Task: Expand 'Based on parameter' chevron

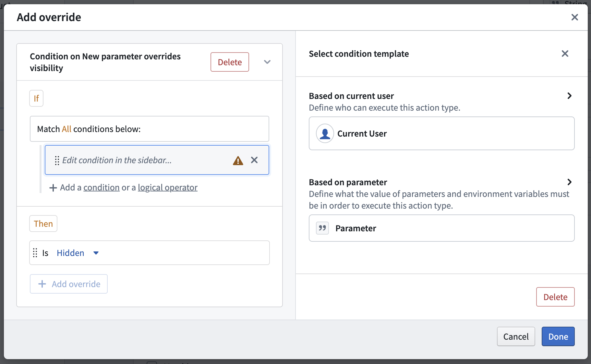Action: pyautogui.click(x=569, y=182)
